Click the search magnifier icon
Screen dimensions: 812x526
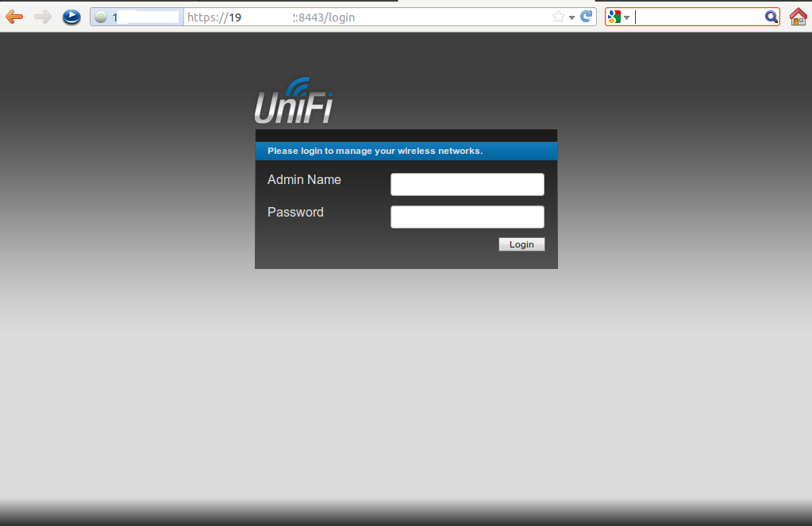(771, 17)
